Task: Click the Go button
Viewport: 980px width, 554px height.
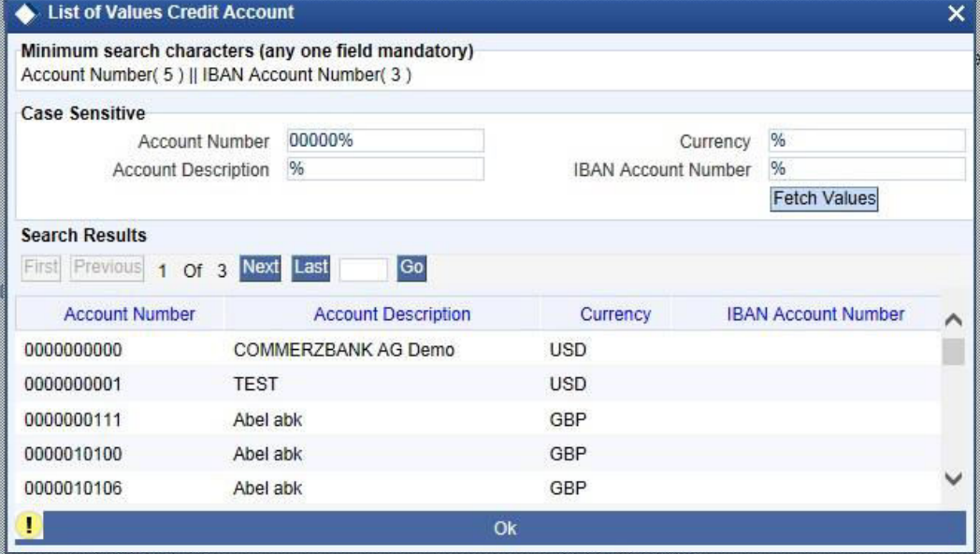Action: 411,268
